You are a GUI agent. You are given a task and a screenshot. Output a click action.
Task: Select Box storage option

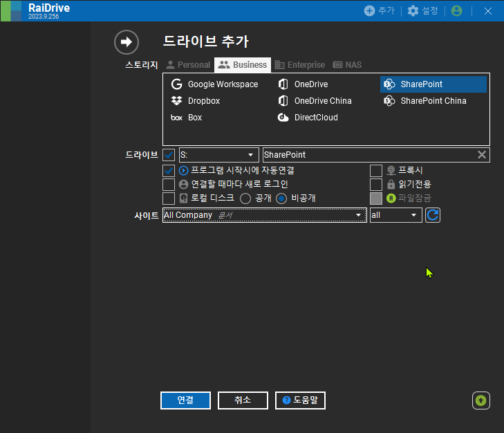187,118
